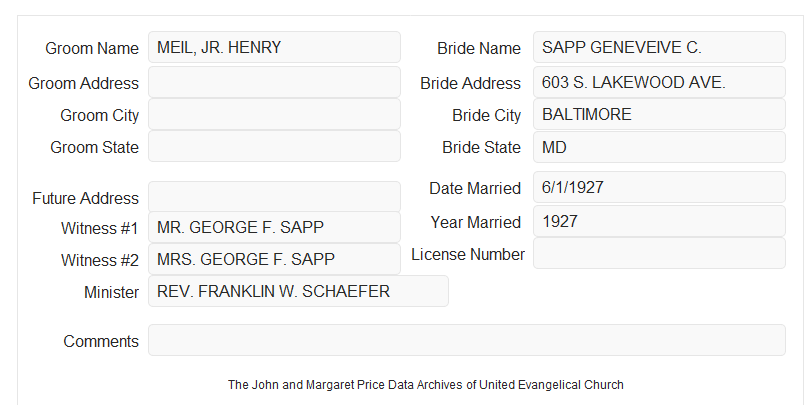
Task: Click the Date Married field
Action: click(x=659, y=187)
